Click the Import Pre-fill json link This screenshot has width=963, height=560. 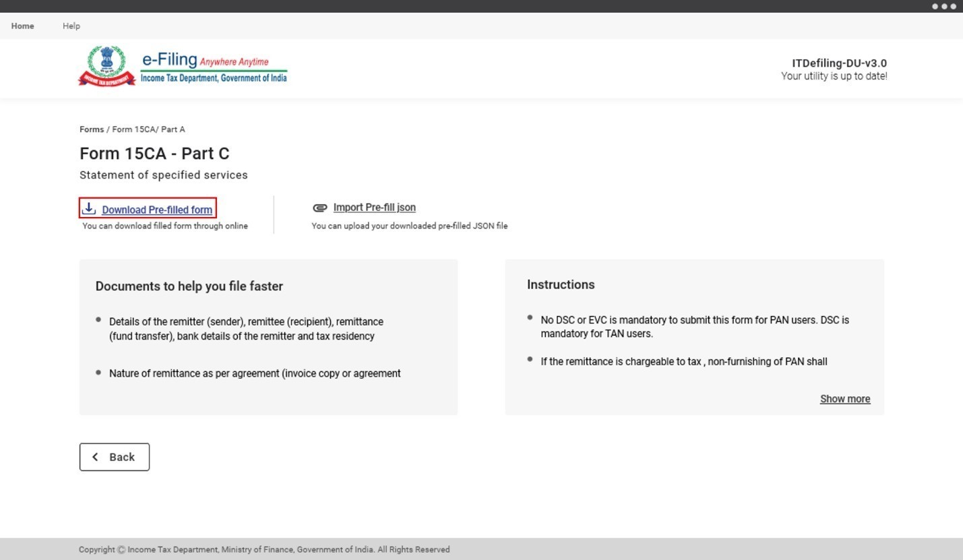374,208
